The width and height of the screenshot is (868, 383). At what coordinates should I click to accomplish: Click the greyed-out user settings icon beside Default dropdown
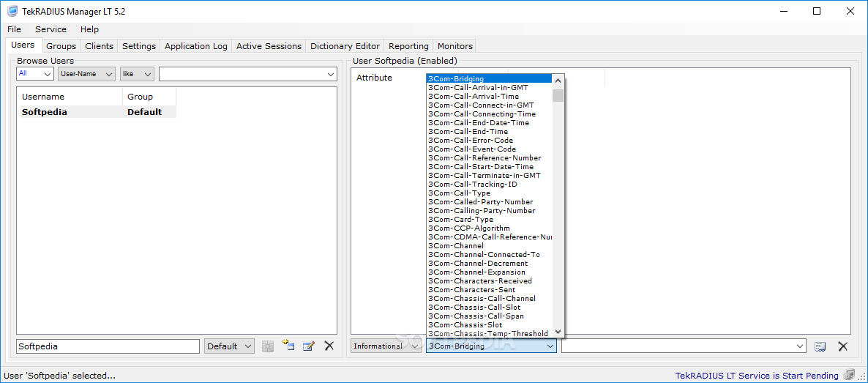[268, 346]
